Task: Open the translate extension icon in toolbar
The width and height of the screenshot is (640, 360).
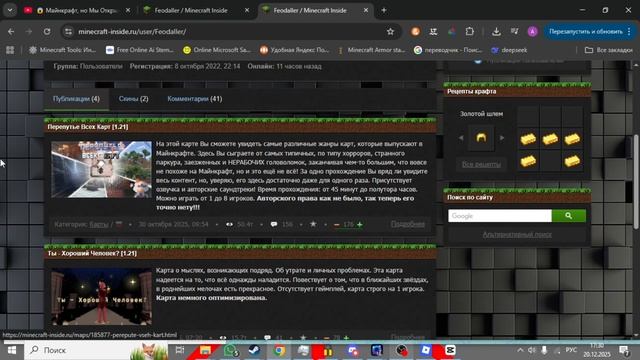Action: pos(433,31)
